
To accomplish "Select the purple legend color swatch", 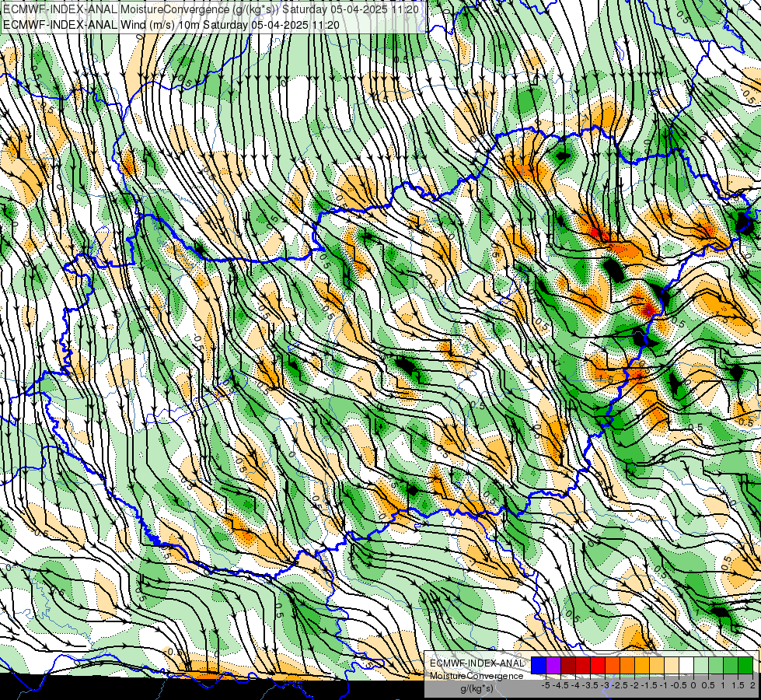I will (553, 666).
